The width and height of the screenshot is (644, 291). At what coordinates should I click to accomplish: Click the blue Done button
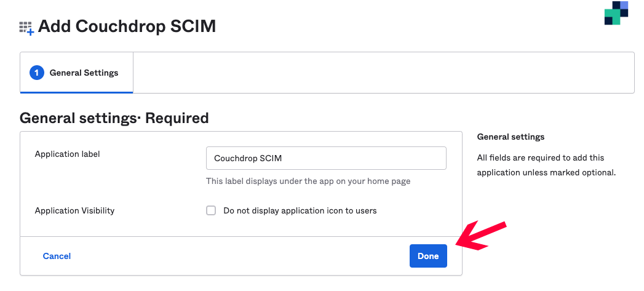pyautogui.click(x=428, y=256)
